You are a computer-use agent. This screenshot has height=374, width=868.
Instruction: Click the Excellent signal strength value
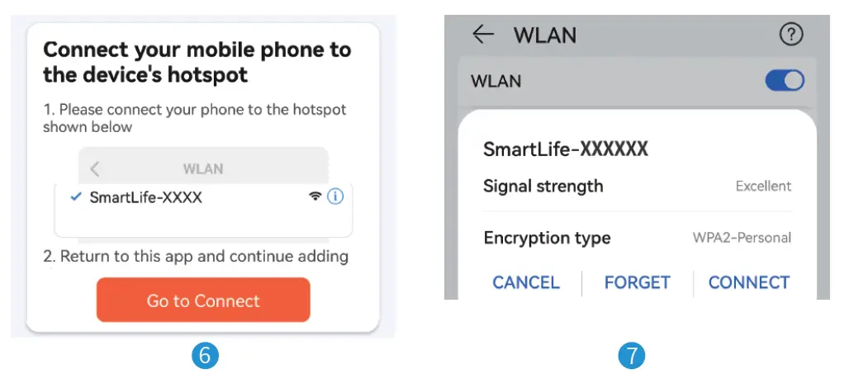(x=763, y=186)
